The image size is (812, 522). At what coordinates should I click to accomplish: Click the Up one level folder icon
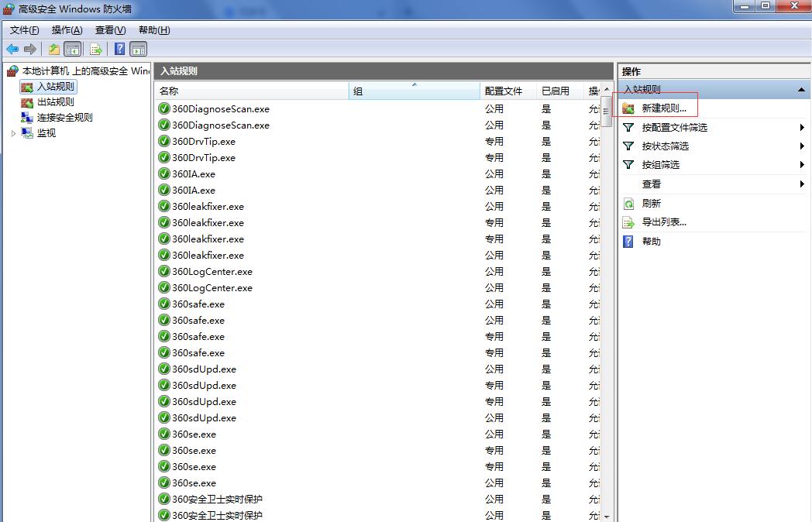click(x=53, y=49)
